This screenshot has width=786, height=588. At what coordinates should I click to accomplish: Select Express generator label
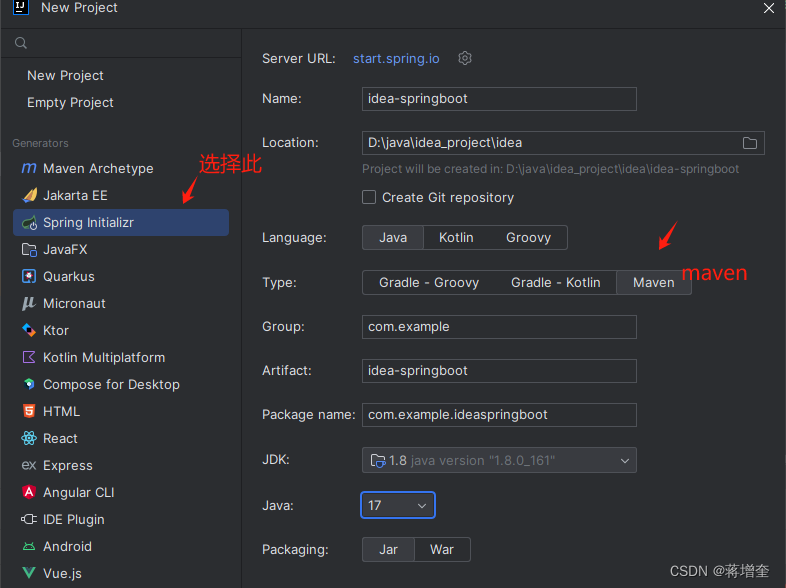pyautogui.click(x=68, y=466)
